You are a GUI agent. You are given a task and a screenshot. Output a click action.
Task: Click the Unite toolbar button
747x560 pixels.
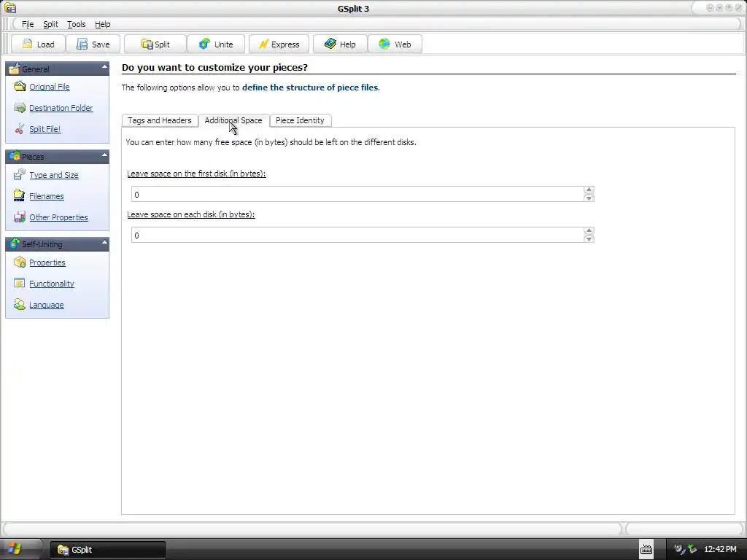pos(216,44)
